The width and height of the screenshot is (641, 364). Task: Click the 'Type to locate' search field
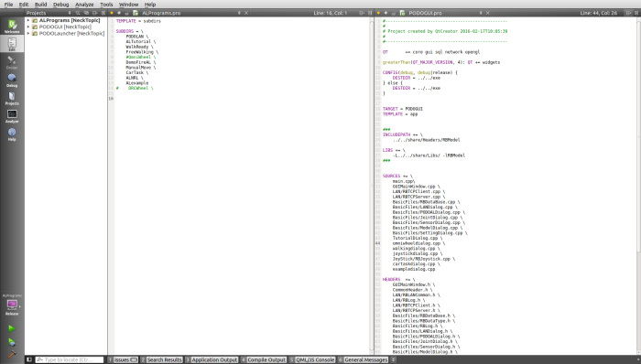click(70, 359)
